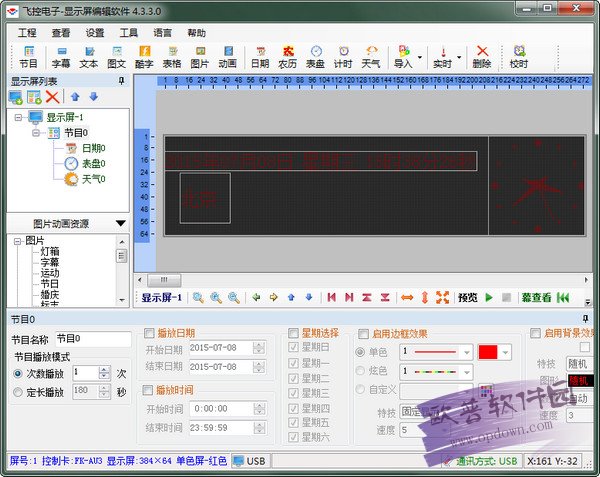Screen dimensions: 600x477
Task: Click the 幕查看 button
Action: point(536,297)
